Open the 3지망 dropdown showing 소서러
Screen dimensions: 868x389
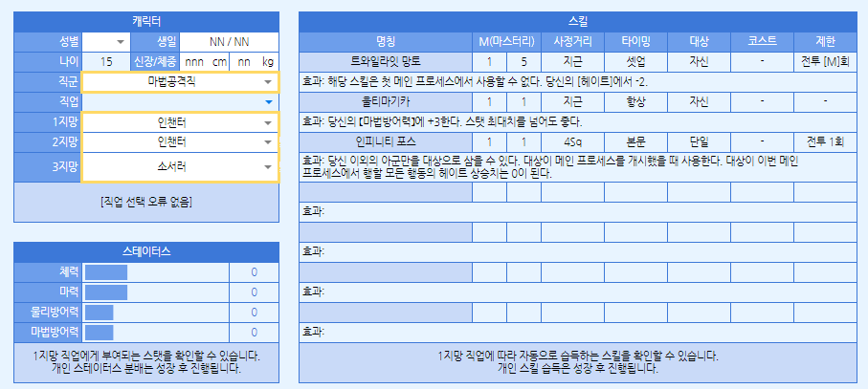pos(181,167)
